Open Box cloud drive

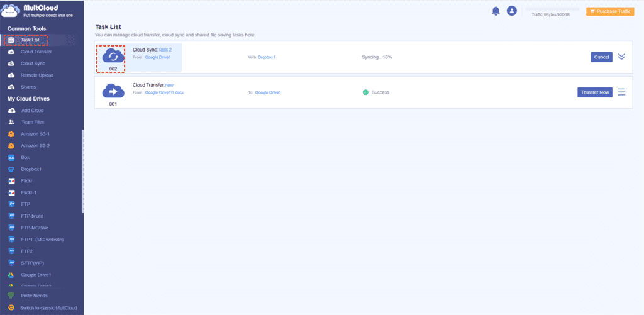point(25,157)
